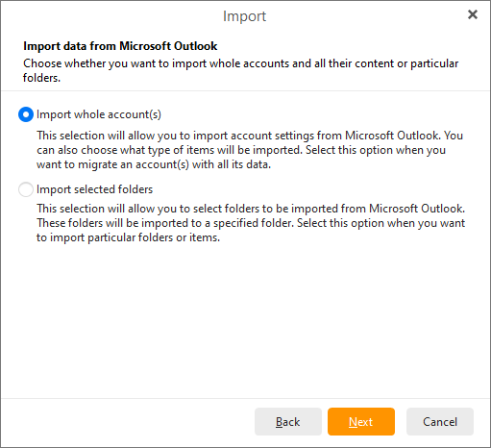Screen dimensions: 491x448
Task: Click the Import dialog title text
Action: pos(244,16)
